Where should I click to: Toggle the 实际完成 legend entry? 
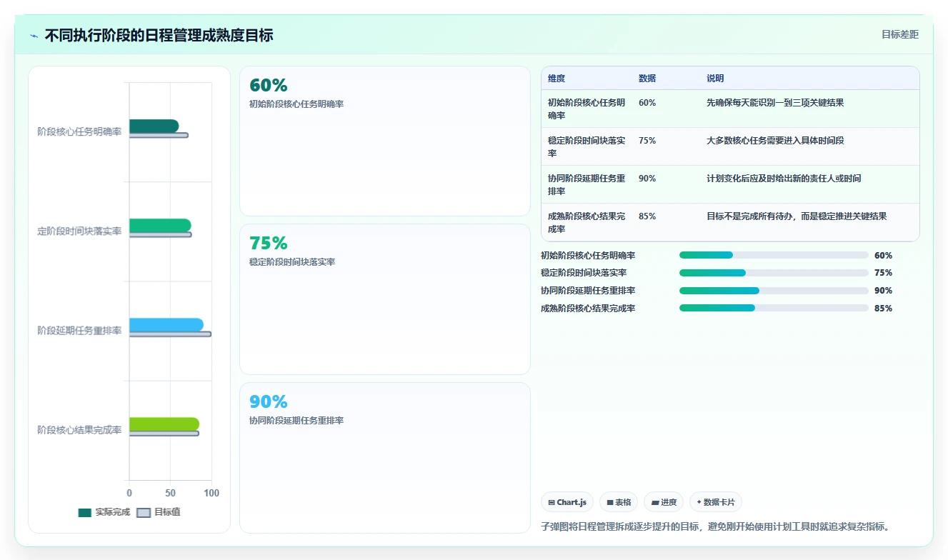point(104,512)
